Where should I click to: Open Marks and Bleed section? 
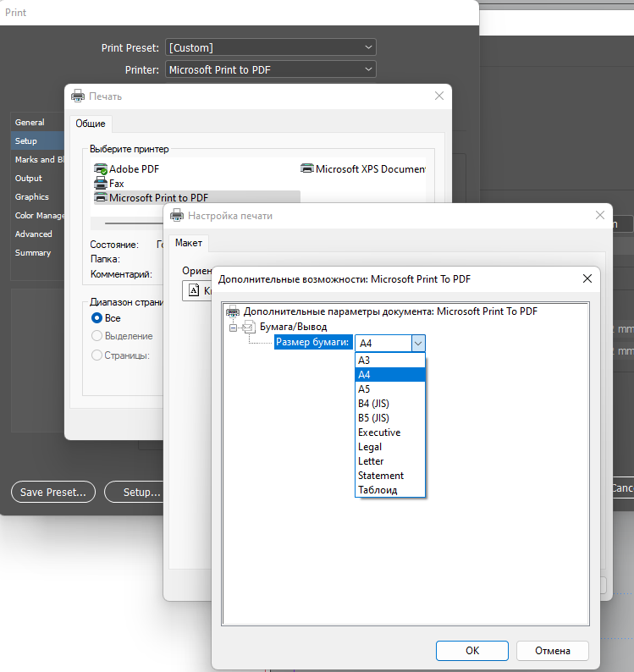(x=39, y=159)
